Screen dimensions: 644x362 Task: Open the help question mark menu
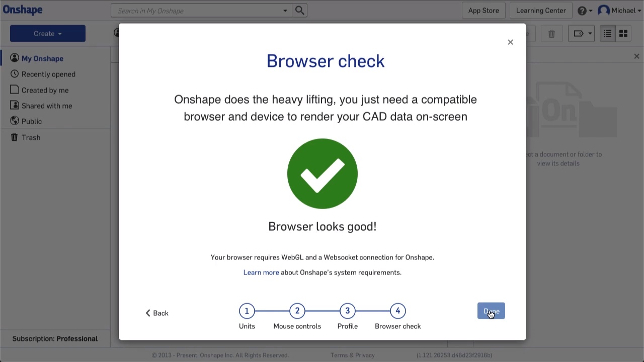click(x=585, y=11)
